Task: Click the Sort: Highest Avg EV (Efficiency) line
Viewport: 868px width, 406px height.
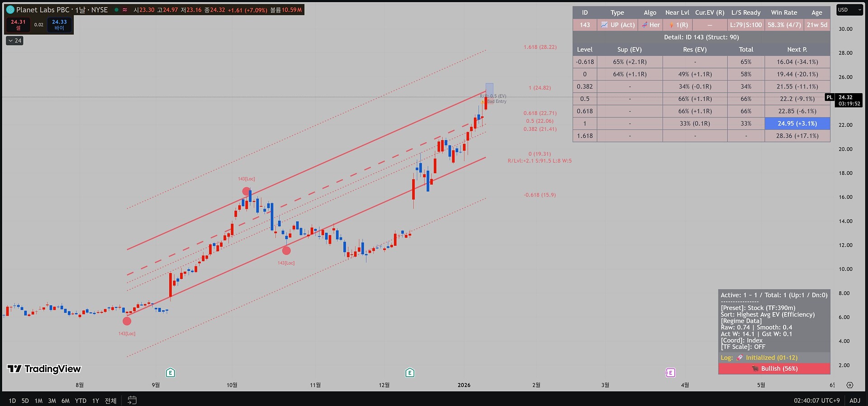Action: (x=768, y=315)
